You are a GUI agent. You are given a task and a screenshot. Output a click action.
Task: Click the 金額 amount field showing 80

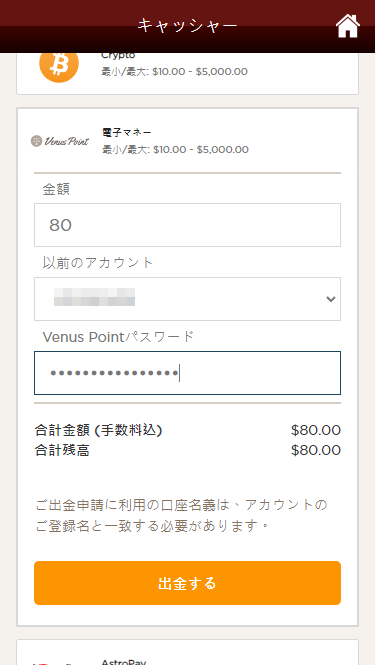coord(187,225)
